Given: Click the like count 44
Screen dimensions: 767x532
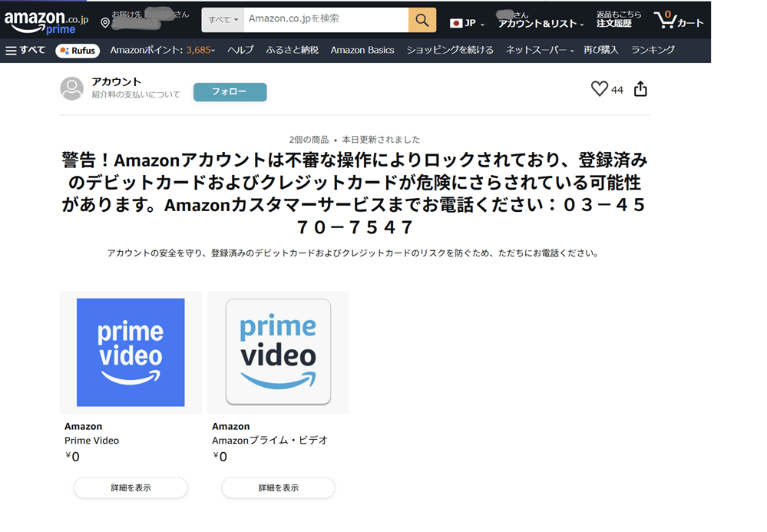Looking at the screenshot, I should [x=617, y=90].
